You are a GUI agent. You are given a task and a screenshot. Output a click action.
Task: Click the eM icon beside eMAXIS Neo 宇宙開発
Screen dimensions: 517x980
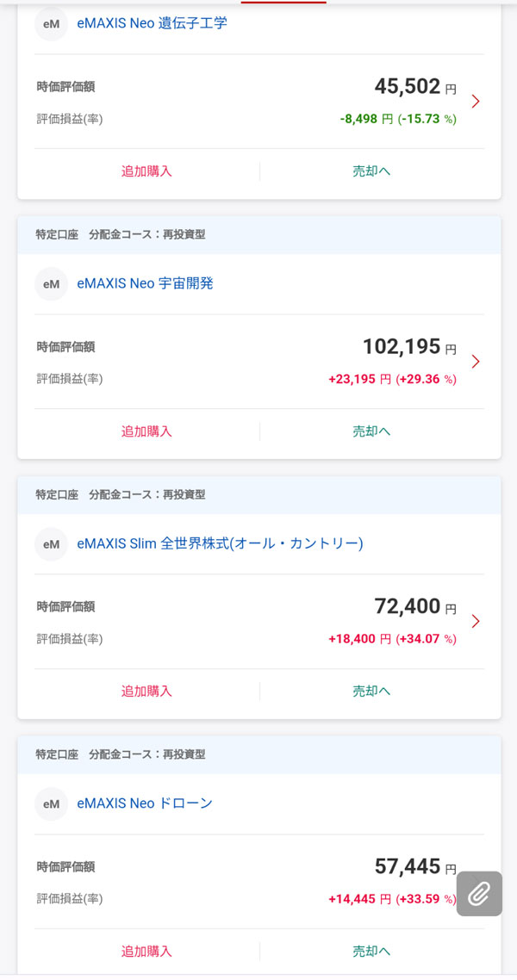pyautogui.click(x=51, y=283)
